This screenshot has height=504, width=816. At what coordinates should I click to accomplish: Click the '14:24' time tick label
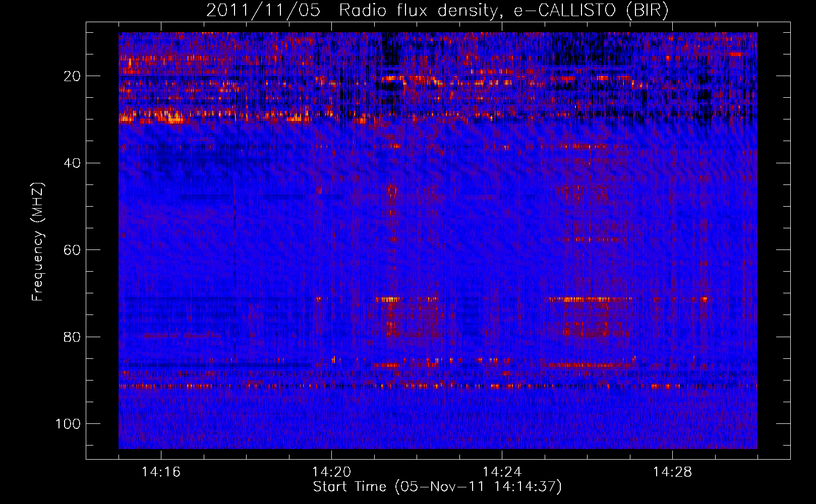(502, 472)
